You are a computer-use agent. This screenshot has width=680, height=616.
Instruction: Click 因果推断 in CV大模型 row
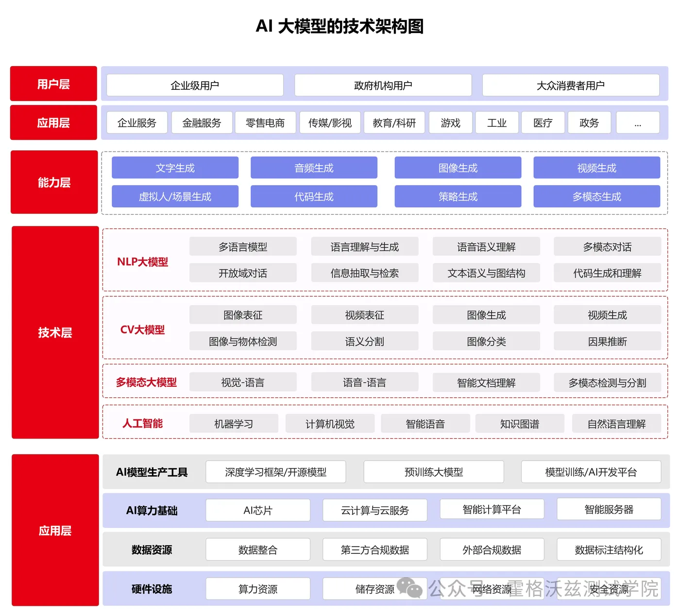(608, 341)
